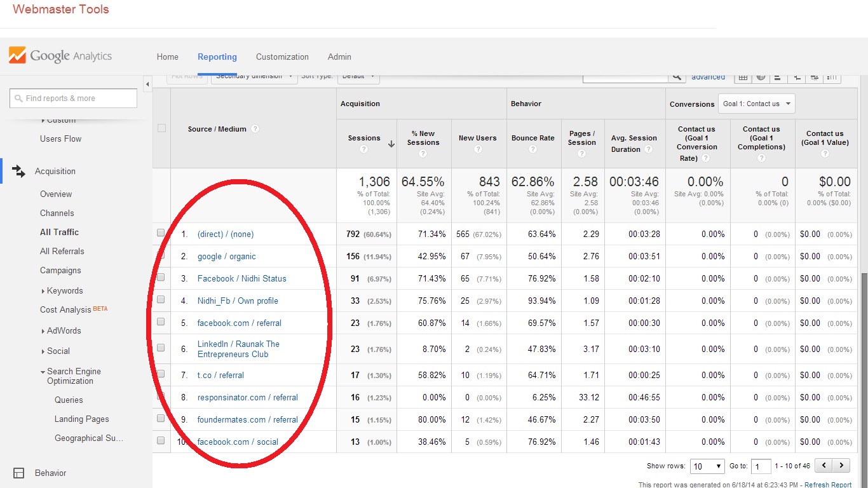Screen dimensions: 868x488
Task: Select Campaigns in sidebar
Action: click(60, 270)
